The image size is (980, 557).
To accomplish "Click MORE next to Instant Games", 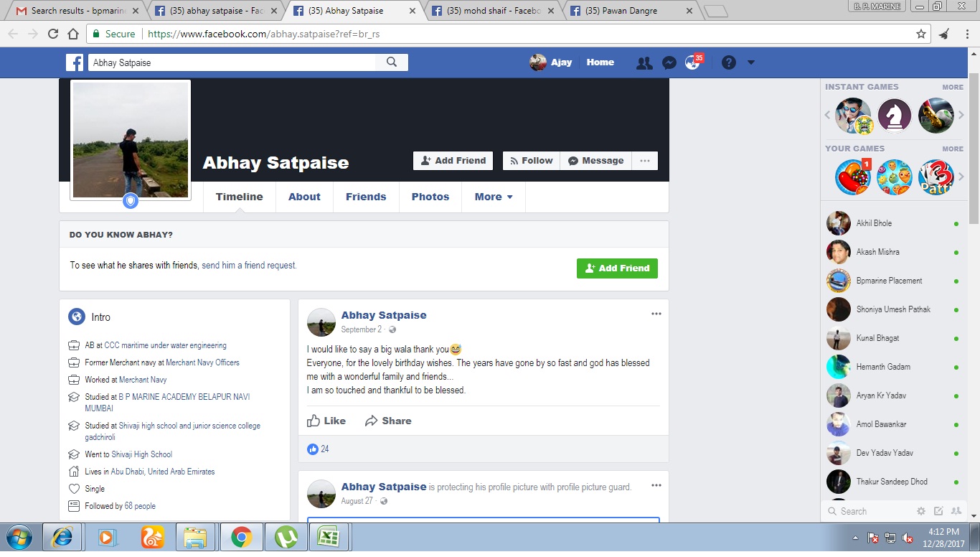I will (953, 87).
